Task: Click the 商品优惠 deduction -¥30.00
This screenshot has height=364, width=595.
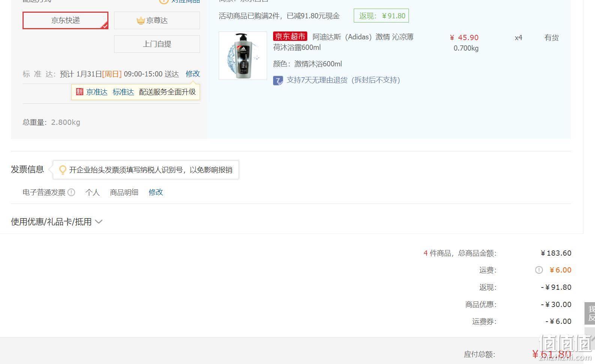Action: click(556, 304)
